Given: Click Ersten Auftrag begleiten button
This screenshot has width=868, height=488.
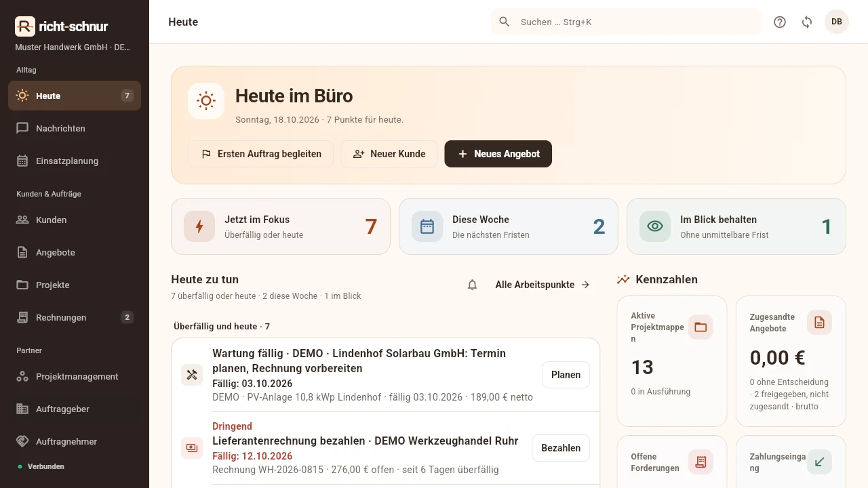Looking at the screenshot, I should (260, 154).
